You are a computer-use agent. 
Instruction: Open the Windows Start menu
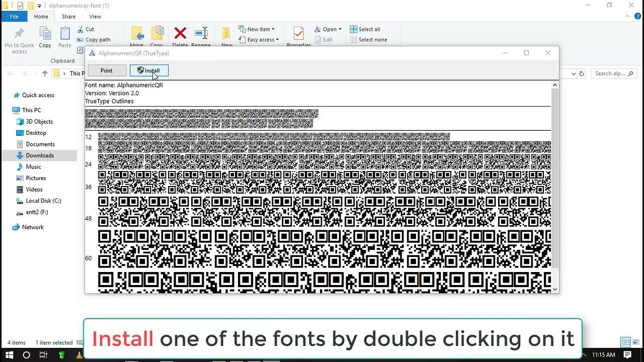[9, 355]
